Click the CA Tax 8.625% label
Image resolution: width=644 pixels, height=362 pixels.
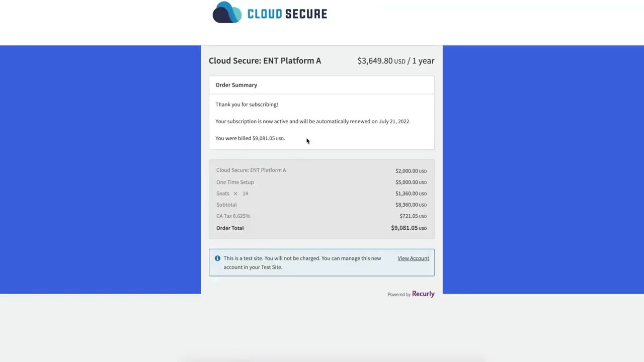click(x=233, y=216)
